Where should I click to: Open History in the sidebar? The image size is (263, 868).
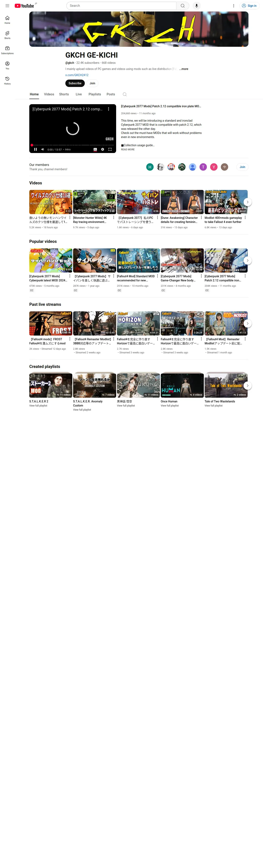[7, 81]
